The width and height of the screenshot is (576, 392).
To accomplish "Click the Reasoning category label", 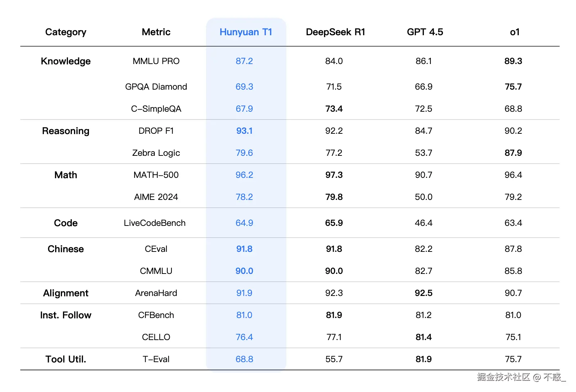I will click(66, 131).
